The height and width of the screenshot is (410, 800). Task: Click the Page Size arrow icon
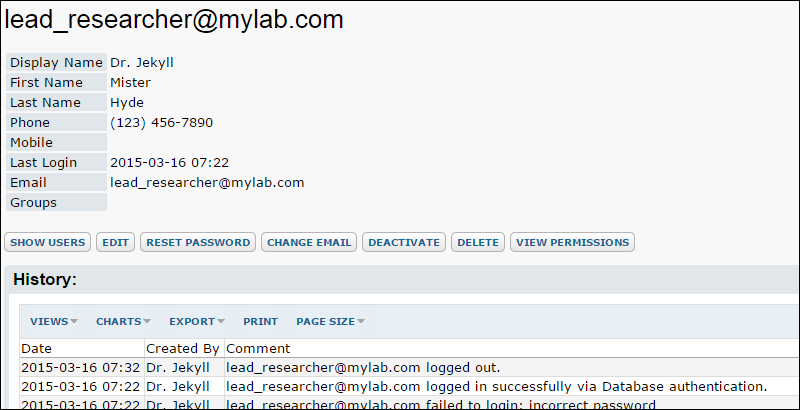[x=361, y=321]
